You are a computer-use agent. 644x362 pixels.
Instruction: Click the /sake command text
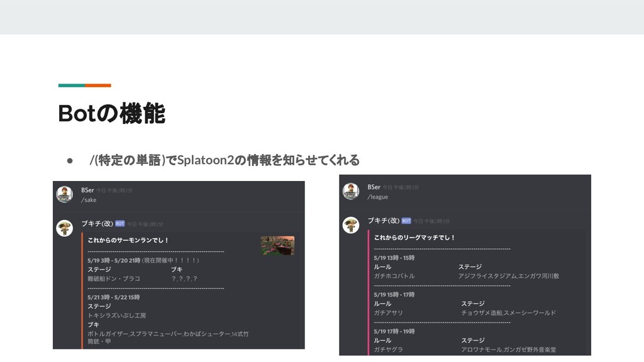tap(89, 200)
